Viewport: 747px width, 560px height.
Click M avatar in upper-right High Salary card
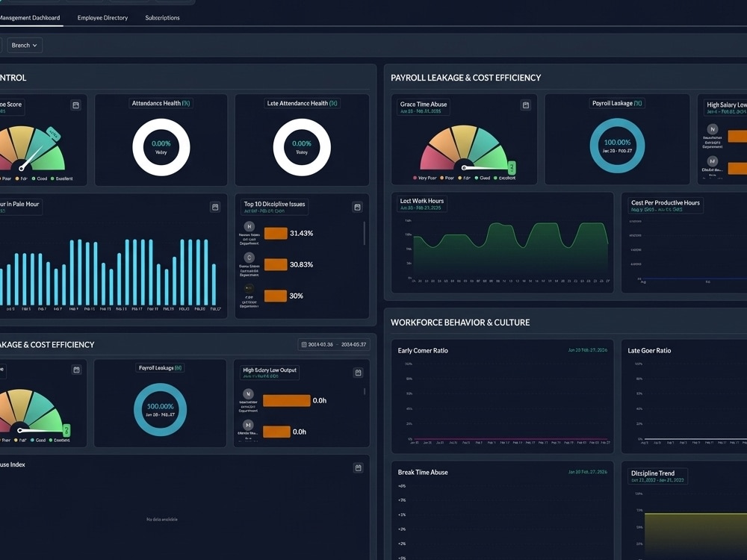[x=712, y=161]
